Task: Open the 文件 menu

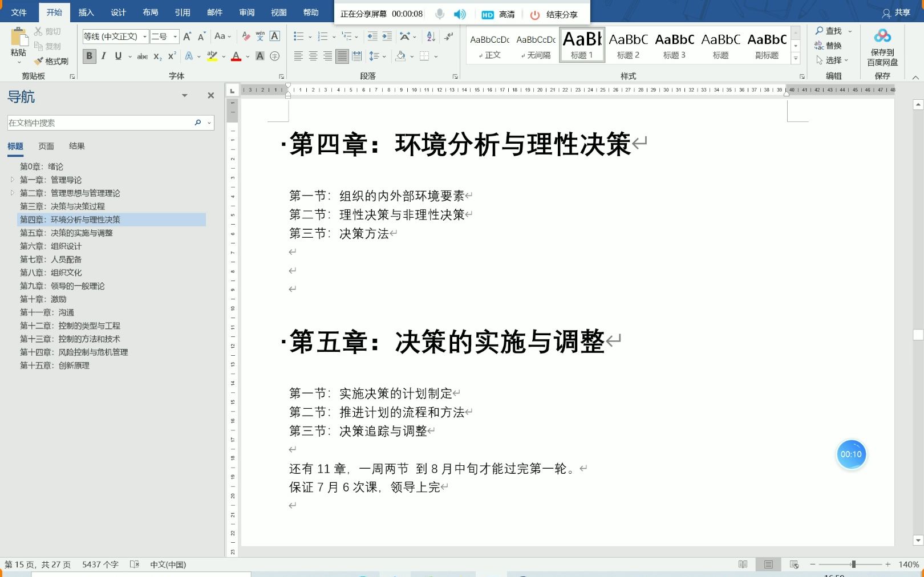Action: click(19, 12)
